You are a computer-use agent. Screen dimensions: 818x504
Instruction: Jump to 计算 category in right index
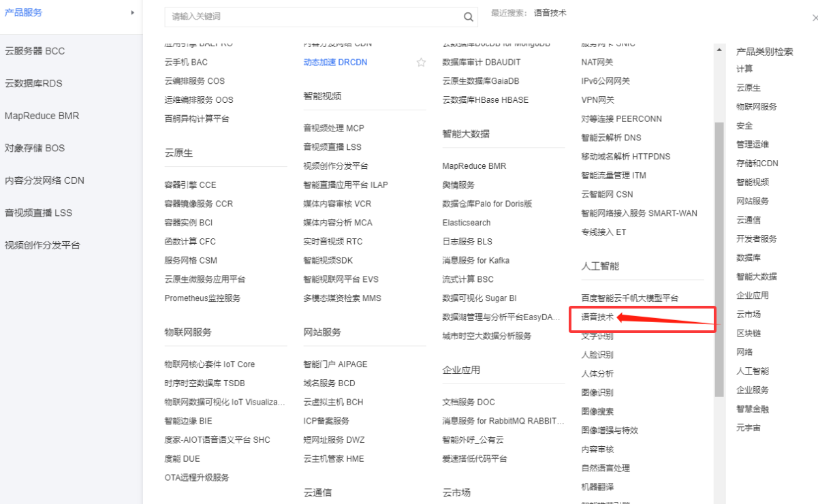(x=744, y=69)
